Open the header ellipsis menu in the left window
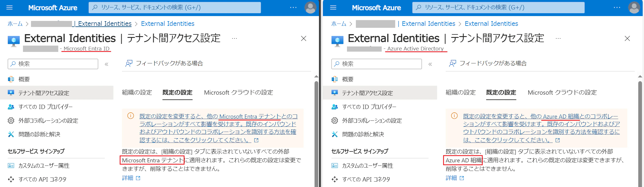This screenshot has height=187, width=644. tap(293, 7)
